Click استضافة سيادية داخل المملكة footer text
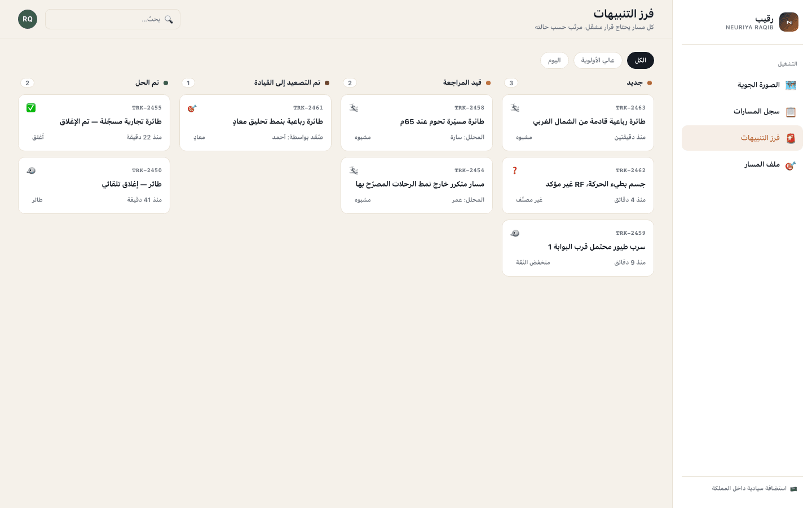The height and width of the screenshot is (508, 812). (x=749, y=489)
